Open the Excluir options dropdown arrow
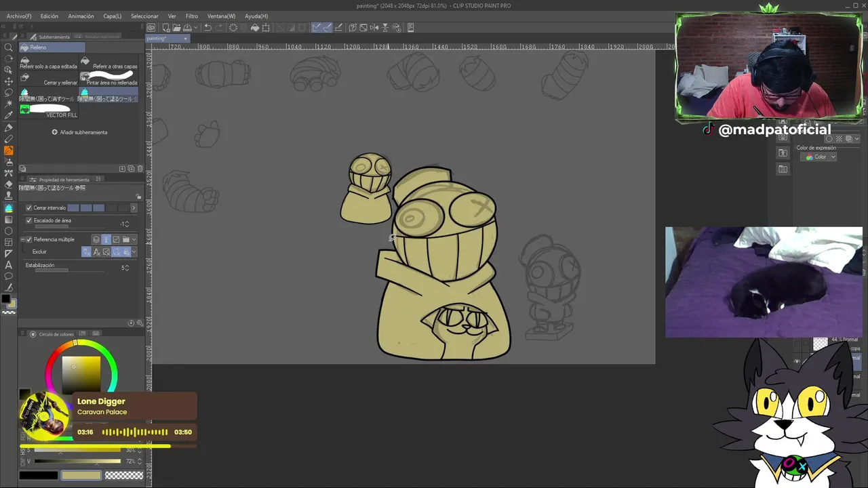868x488 pixels. [134, 251]
